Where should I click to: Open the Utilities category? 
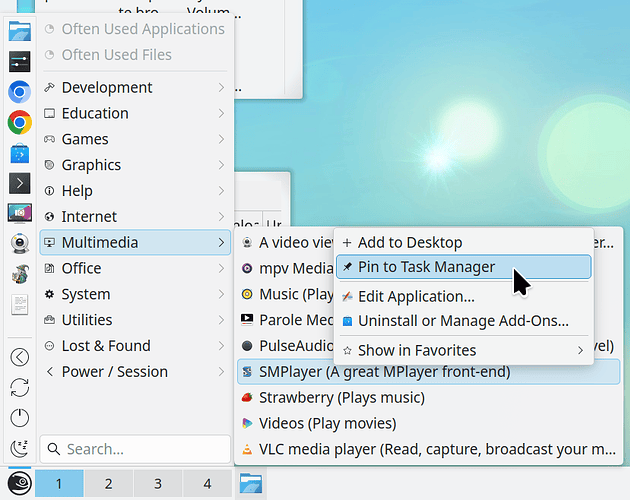tap(135, 320)
